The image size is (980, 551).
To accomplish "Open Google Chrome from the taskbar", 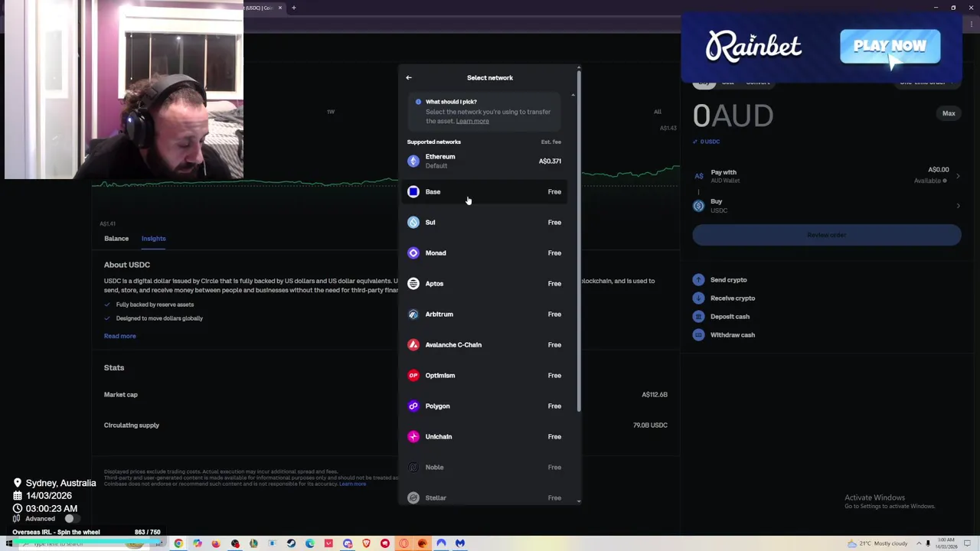I will [178, 543].
